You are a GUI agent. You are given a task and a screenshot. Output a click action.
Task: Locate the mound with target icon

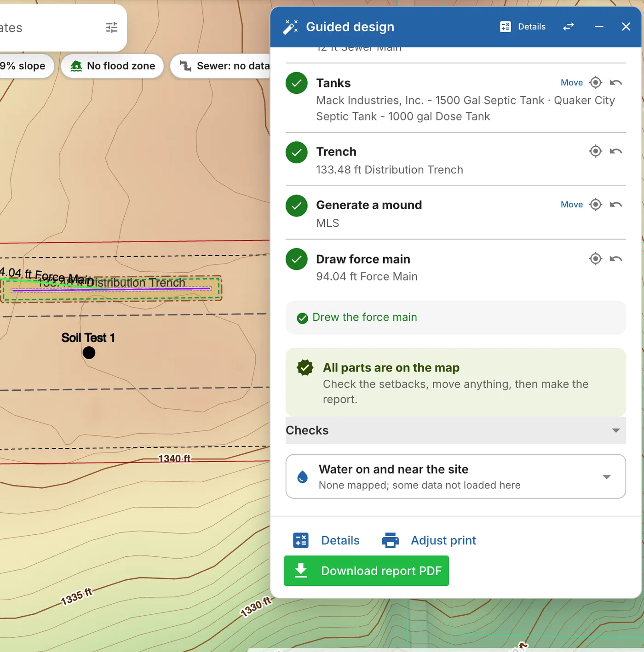(596, 205)
